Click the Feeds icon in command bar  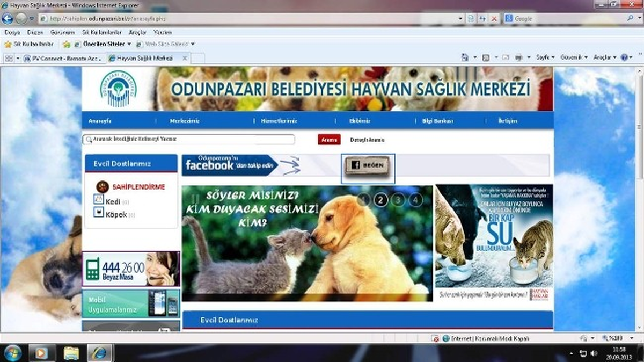[486, 57]
